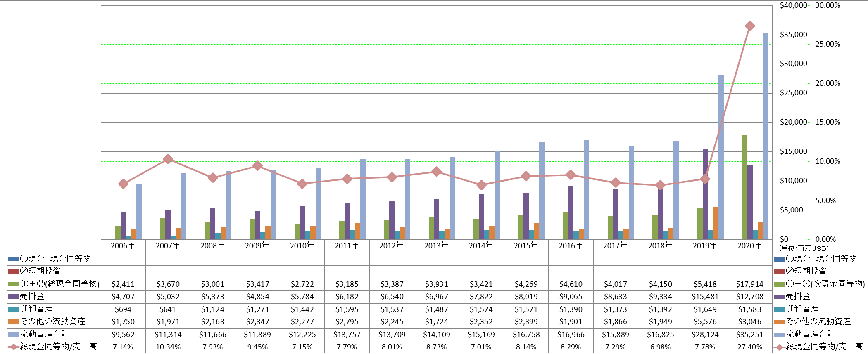Image resolution: width=868 pixels, height=354 pixels.
Task: Click the $20,000 axis label
Action: tap(794, 122)
